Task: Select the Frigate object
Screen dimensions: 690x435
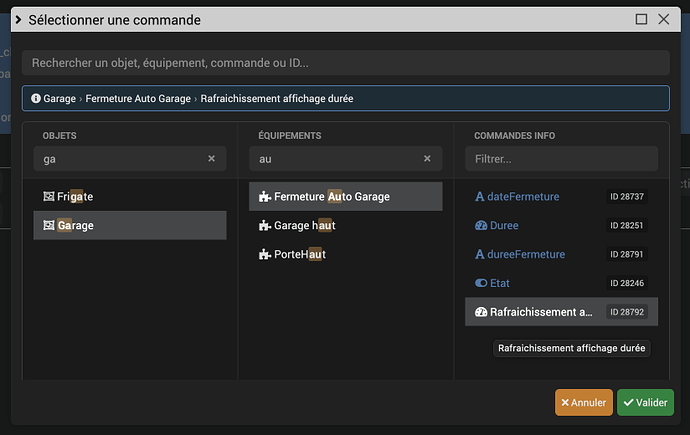Action: [130, 197]
